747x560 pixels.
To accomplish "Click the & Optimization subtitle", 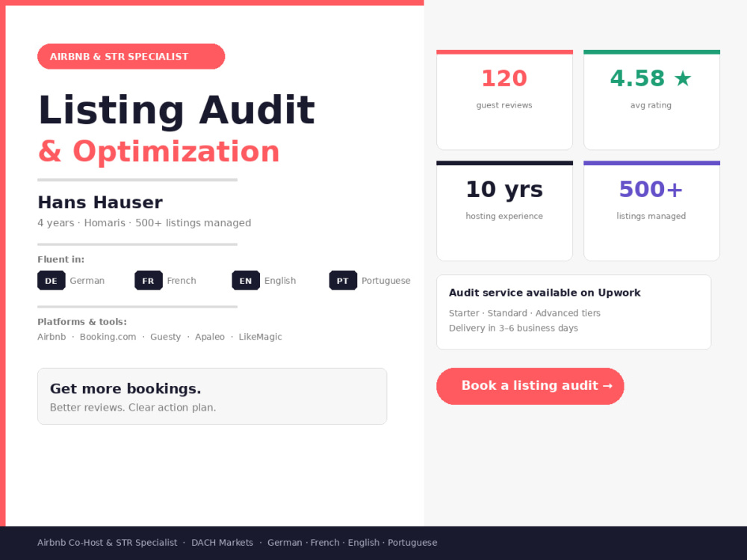I will 158,152.
